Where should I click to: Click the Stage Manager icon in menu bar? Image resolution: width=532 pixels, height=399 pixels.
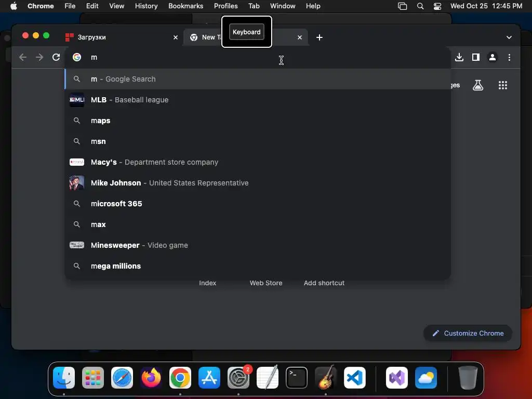(x=402, y=6)
